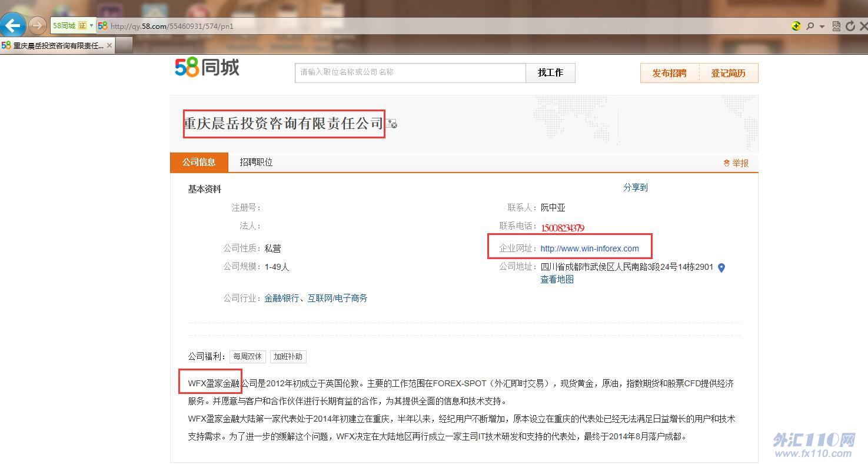Click the 每周双休 benefit tag
The height and width of the screenshot is (464, 868).
tap(247, 356)
